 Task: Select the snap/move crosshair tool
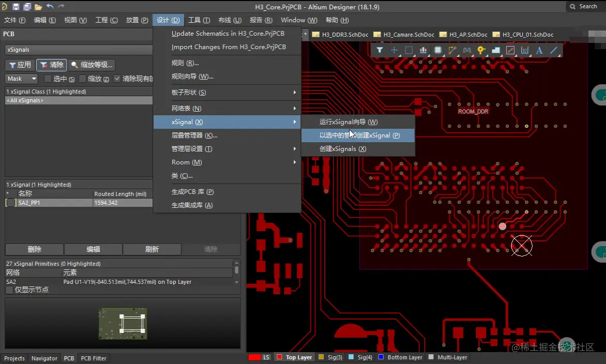pos(394,50)
